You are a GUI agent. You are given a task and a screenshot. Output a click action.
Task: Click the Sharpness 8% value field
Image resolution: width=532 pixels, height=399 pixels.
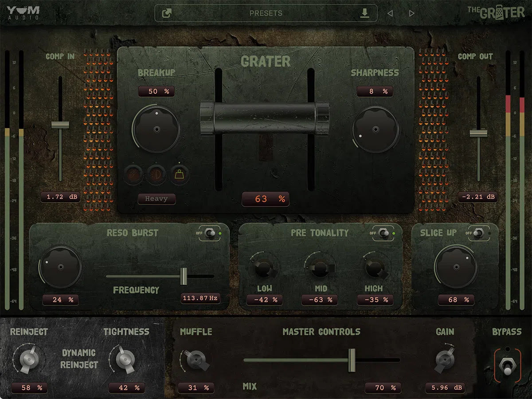pos(375,92)
